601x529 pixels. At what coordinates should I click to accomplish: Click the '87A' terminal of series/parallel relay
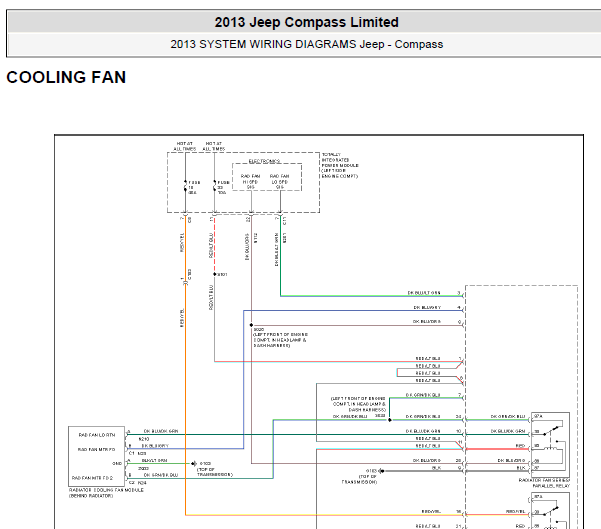coord(538,416)
